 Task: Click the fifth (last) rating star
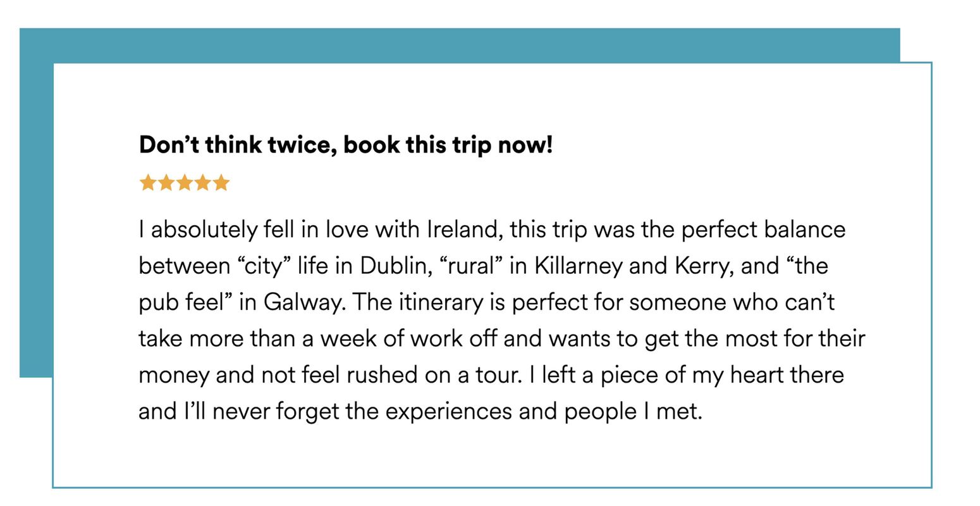click(x=221, y=183)
